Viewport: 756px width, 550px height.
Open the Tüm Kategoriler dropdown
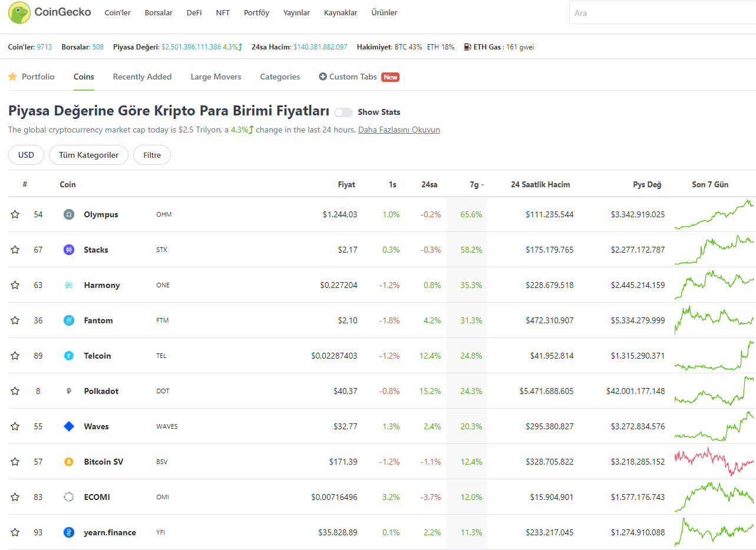tap(88, 155)
